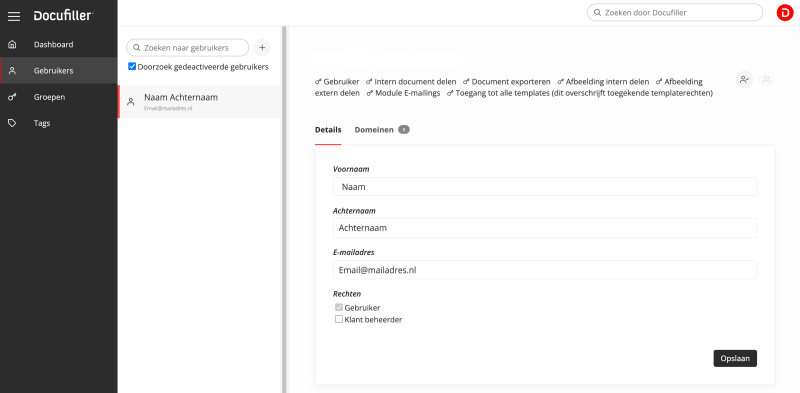Image resolution: width=800 pixels, height=393 pixels.
Task: Click the Email@mailadres.nl text in user list
Action: point(168,109)
